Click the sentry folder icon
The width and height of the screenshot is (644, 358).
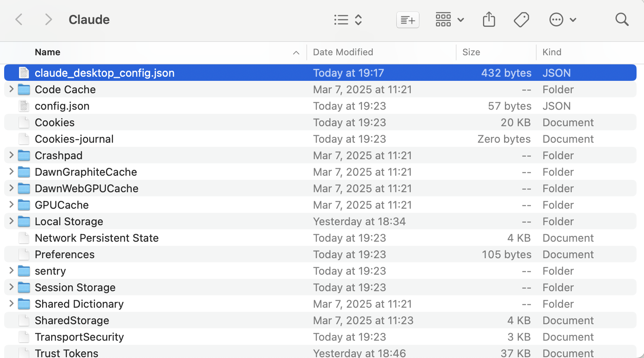point(24,271)
